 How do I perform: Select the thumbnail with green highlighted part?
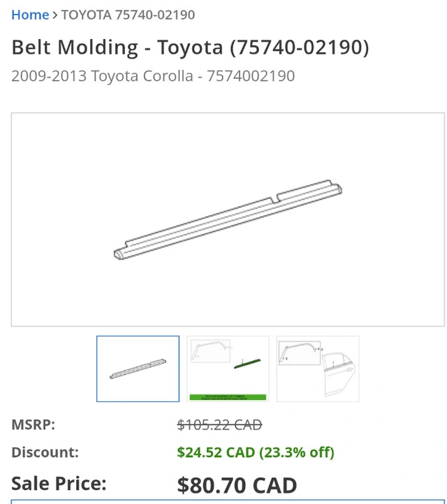click(228, 369)
